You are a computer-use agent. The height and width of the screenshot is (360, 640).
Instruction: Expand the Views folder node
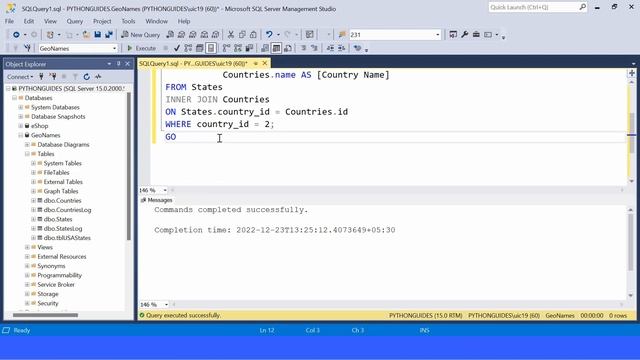[27, 247]
